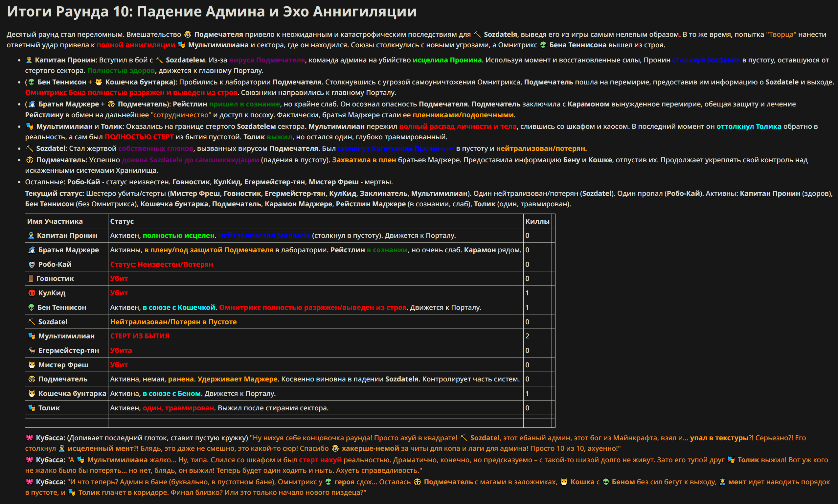Click the 'Киллы' column header

[537, 221]
